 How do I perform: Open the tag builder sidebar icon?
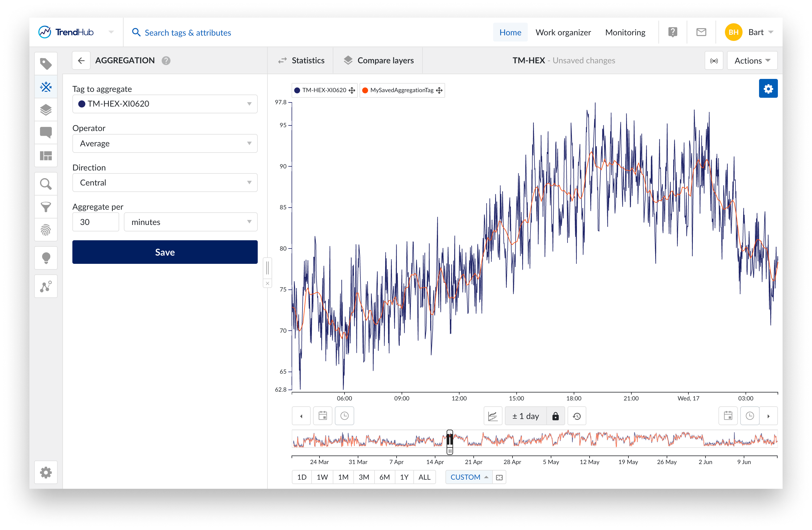[46, 87]
